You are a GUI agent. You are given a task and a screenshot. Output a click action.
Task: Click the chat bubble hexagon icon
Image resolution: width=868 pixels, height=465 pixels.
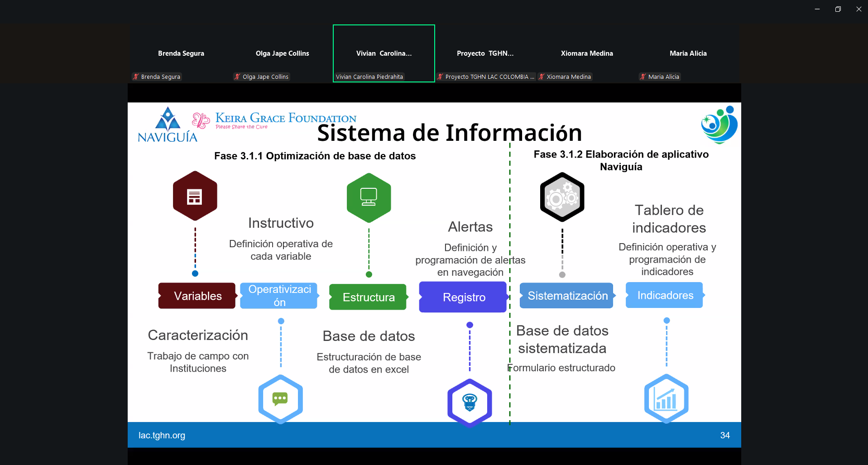coord(280,399)
